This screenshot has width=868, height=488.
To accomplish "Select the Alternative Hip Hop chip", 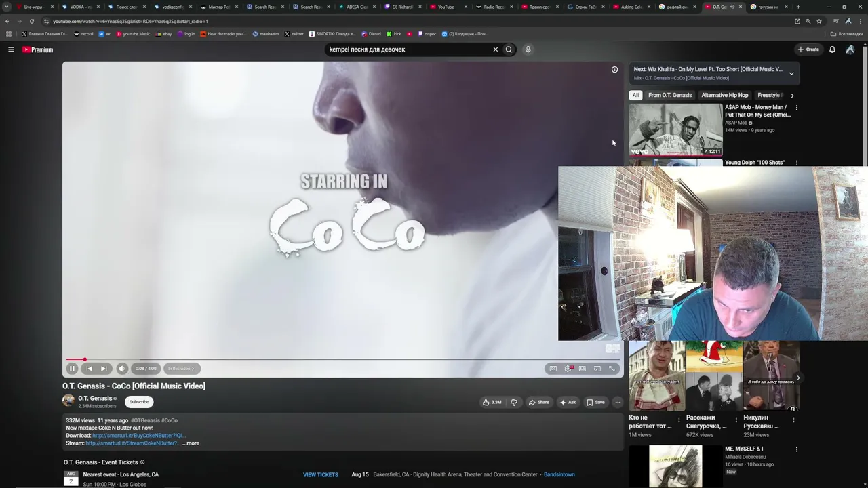I will pyautogui.click(x=725, y=95).
